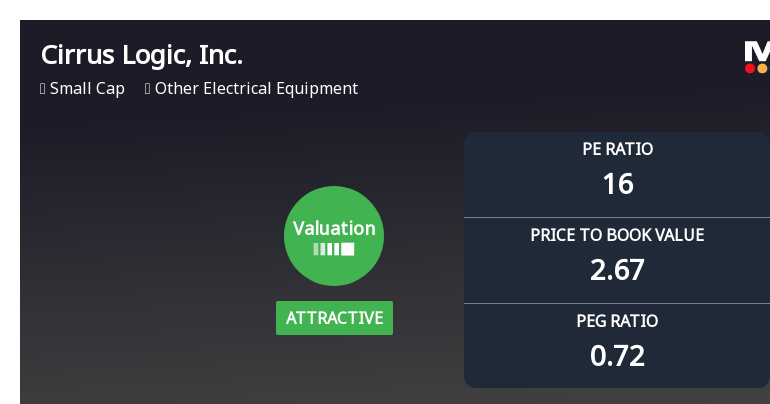This screenshot has width=770, height=404.
Task: Select the Small Cap label
Action: click(x=87, y=89)
